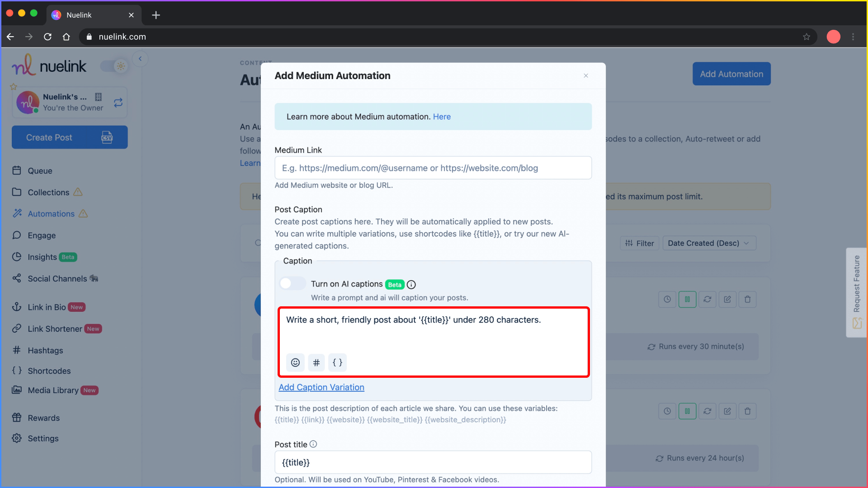Open the Filter options
The image size is (868, 488).
(x=640, y=243)
